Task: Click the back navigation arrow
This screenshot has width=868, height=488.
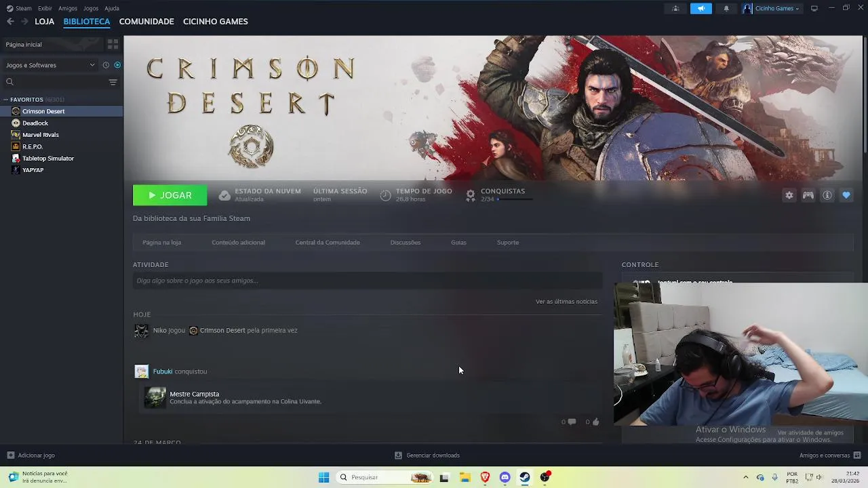Action: coord(10,22)
